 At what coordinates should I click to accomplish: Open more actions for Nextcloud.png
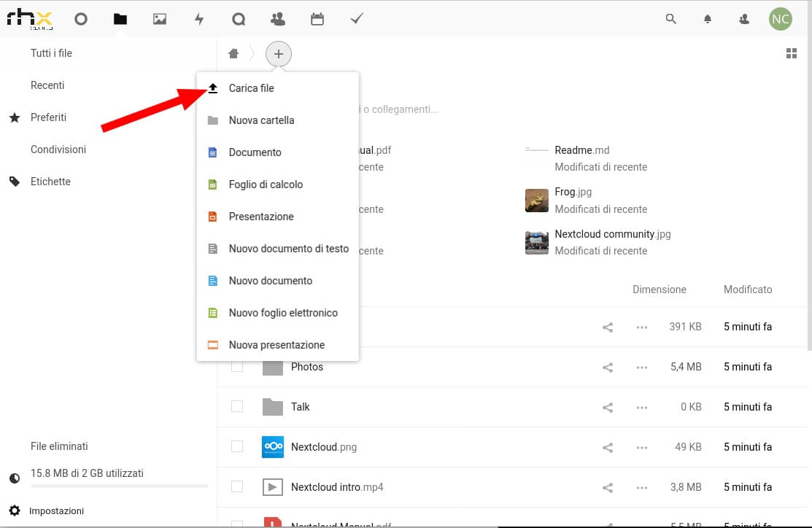coord(641,447)
